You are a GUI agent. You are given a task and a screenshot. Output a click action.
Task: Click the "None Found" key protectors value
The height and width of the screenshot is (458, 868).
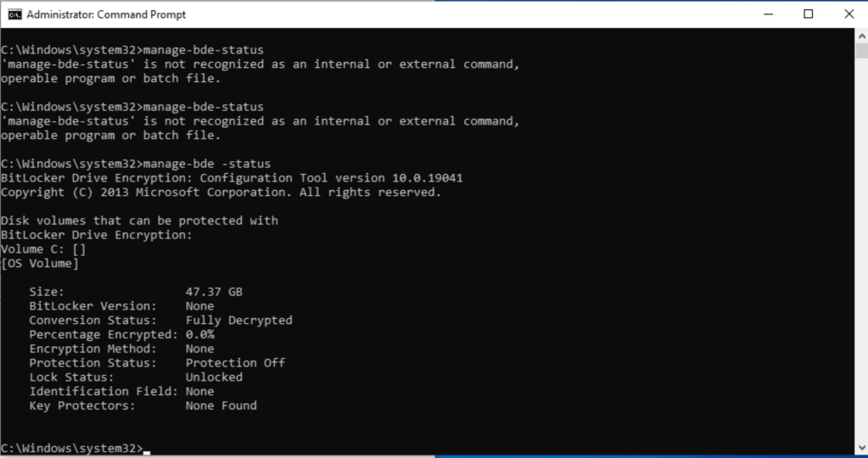221,405
